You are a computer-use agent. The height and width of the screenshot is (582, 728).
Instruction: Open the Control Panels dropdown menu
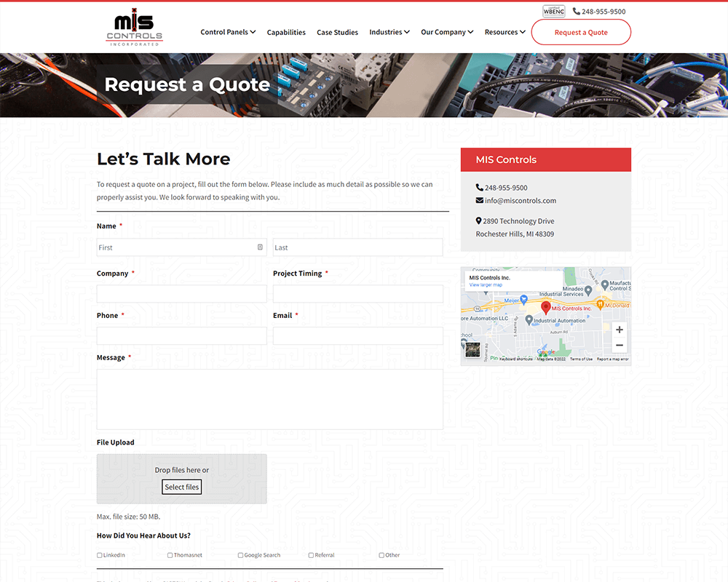tap(228, 32)
